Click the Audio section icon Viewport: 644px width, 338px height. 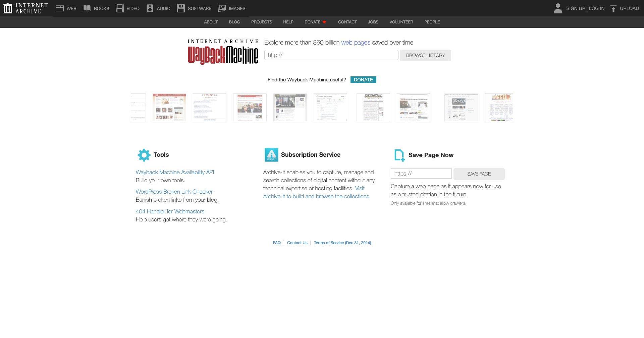150,8
